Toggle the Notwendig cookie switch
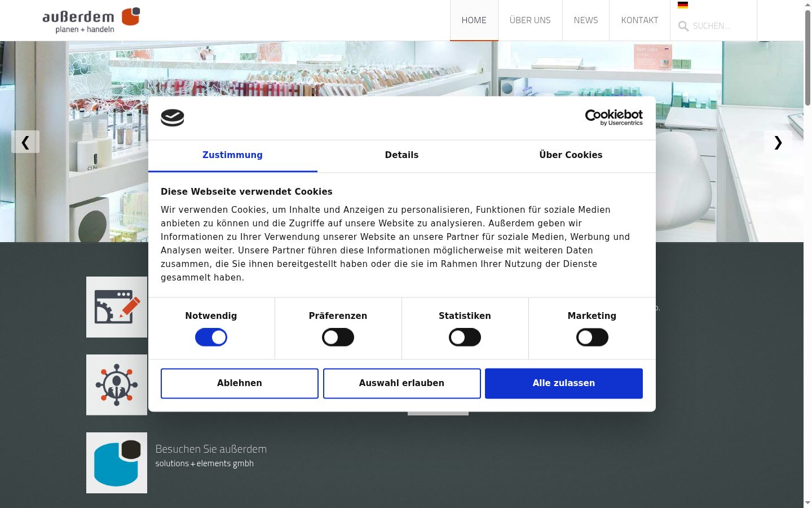Viewport: 812px width, 508px height. click(x=211, y=338)
